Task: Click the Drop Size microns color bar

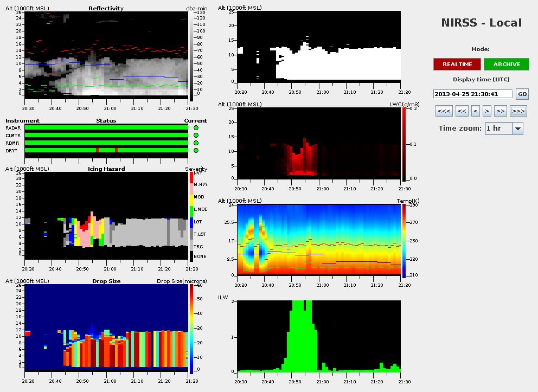Action: 190,329
